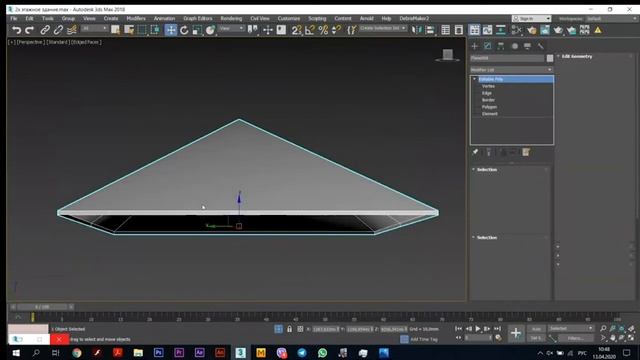Open the Curve Editor icon
This screenshot has width=640, height=360.
(487, 30)
